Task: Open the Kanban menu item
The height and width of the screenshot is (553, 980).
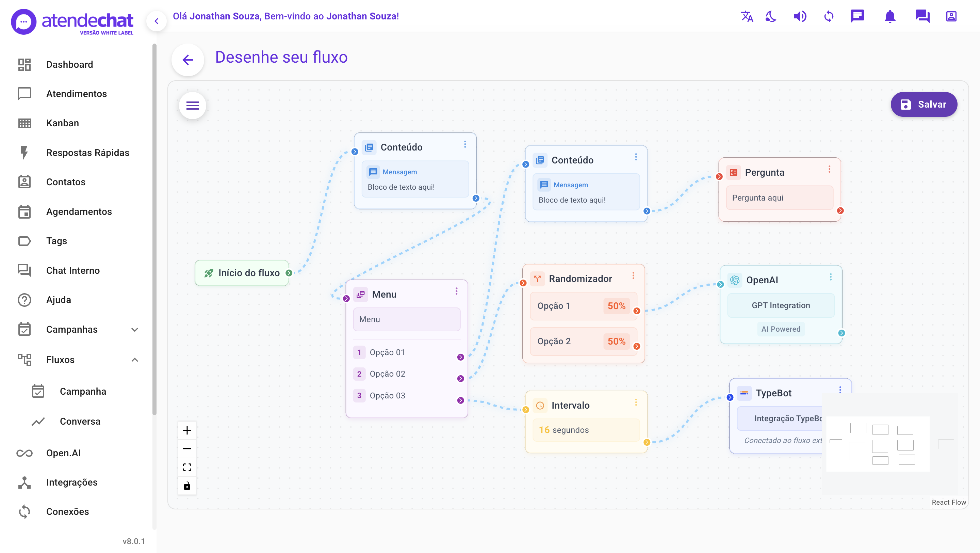Action: coord(62,123)
